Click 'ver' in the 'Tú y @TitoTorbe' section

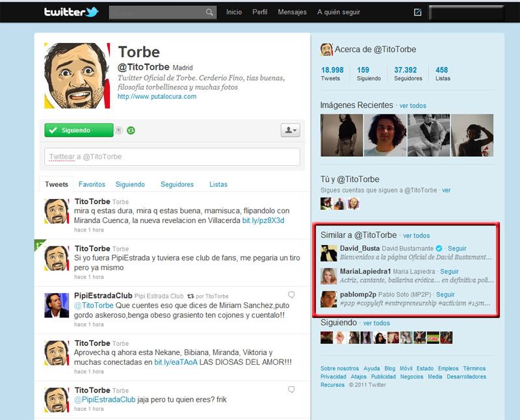447,190
